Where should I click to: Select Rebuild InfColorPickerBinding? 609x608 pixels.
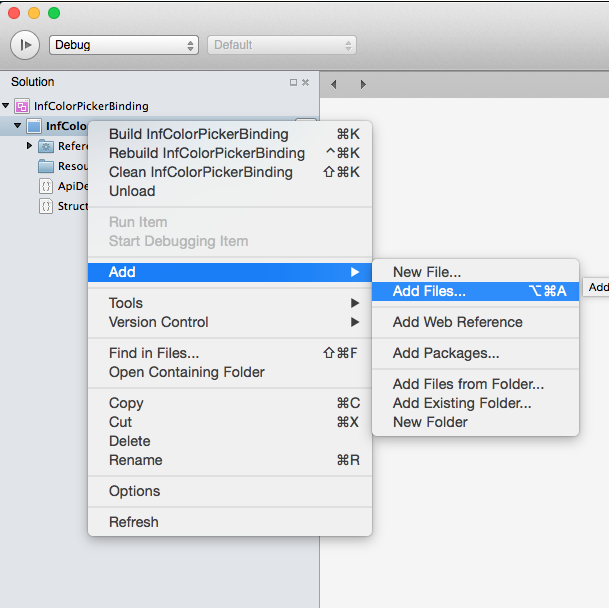[230, 153]
